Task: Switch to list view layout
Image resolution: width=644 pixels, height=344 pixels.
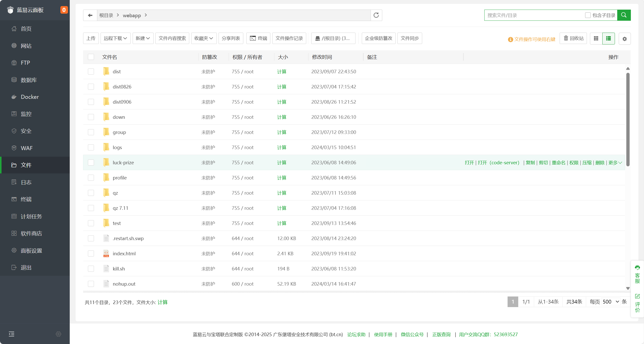Action: [608, 38]
